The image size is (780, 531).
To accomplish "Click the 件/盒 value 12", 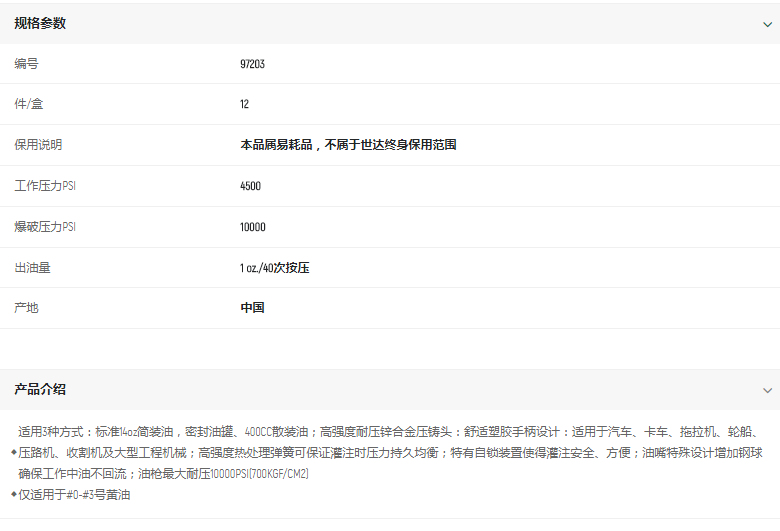I will (x=245, y=104).
